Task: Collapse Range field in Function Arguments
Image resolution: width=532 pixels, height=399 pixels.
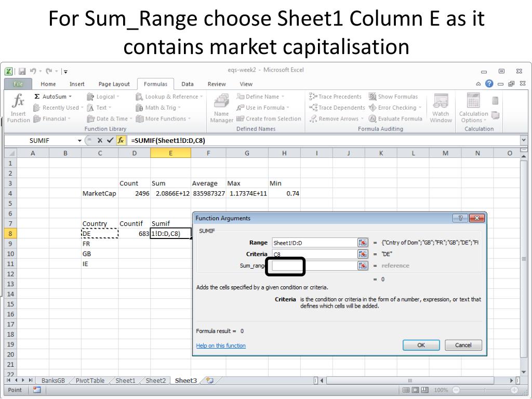Action: tap(362, 243)
